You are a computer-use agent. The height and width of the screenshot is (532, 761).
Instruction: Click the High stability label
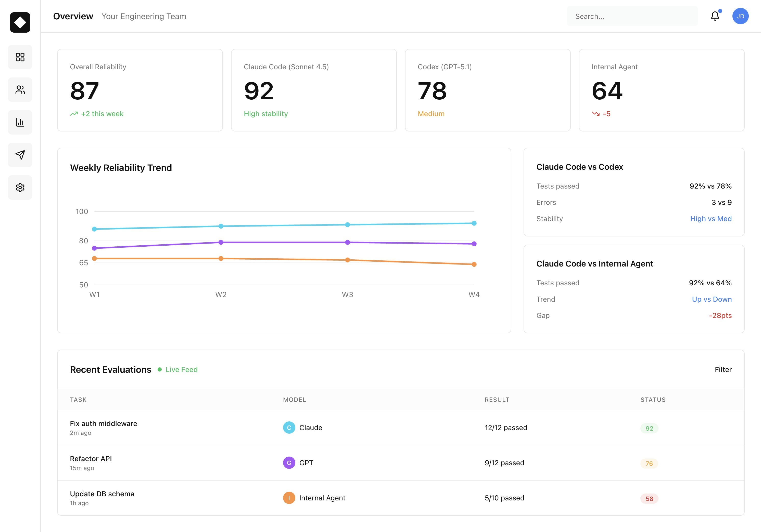pyautogui.click(x=266, y=114)
